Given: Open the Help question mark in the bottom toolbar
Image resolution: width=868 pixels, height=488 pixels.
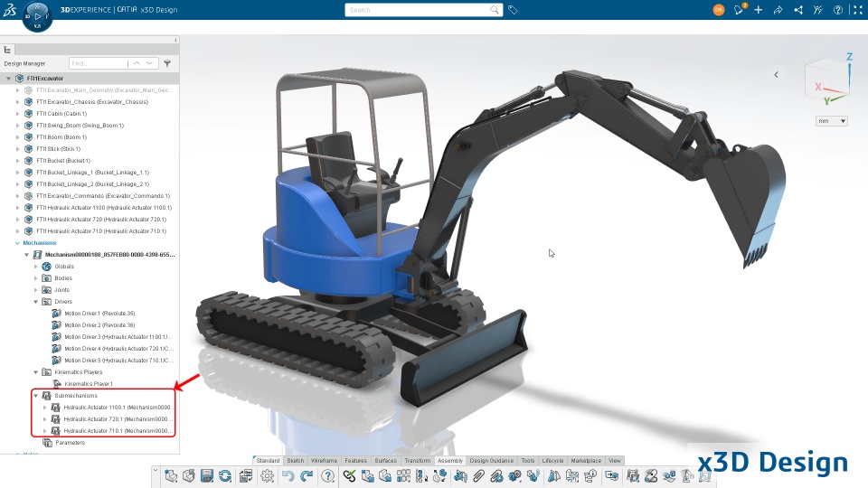Looking at the screenshot, I should [x=327, y=476].
